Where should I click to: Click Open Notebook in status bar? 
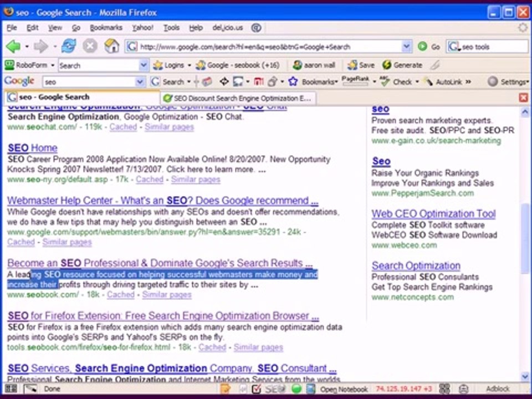coord(344,389)
